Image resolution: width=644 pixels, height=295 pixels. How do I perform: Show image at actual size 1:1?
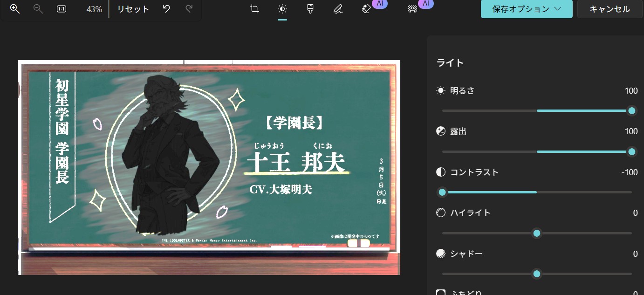[x=62, y=9]
